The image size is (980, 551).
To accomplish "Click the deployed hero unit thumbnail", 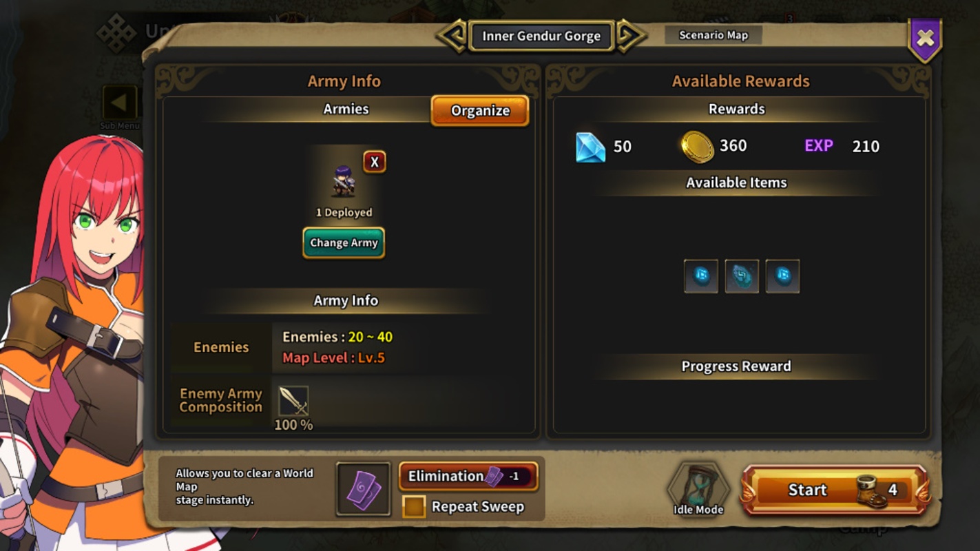I will (x=343, y=182).
